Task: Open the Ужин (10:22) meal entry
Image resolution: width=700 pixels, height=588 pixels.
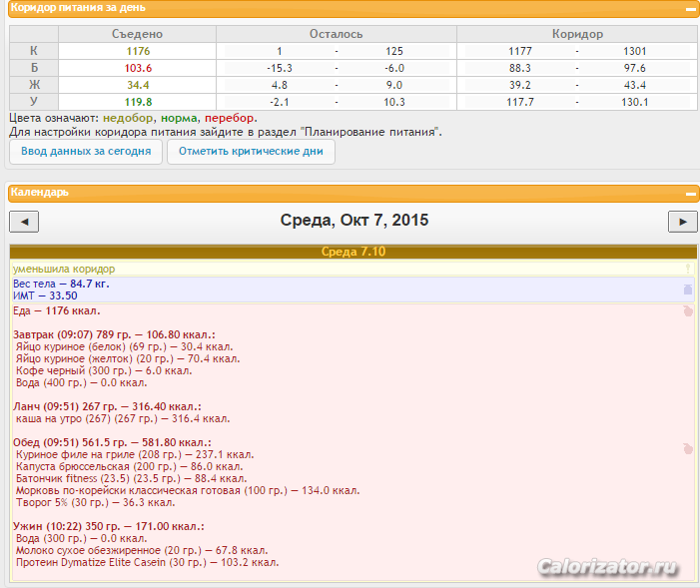Action: pos(108,525)
